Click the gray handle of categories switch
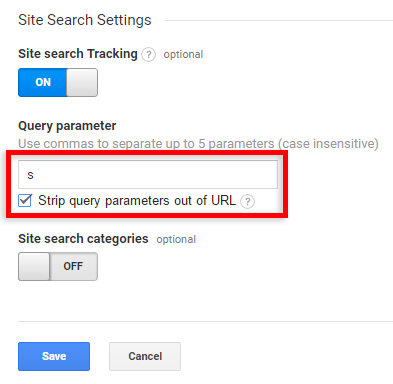This screenshot has height=384, width=393. (x=34, y=266)
